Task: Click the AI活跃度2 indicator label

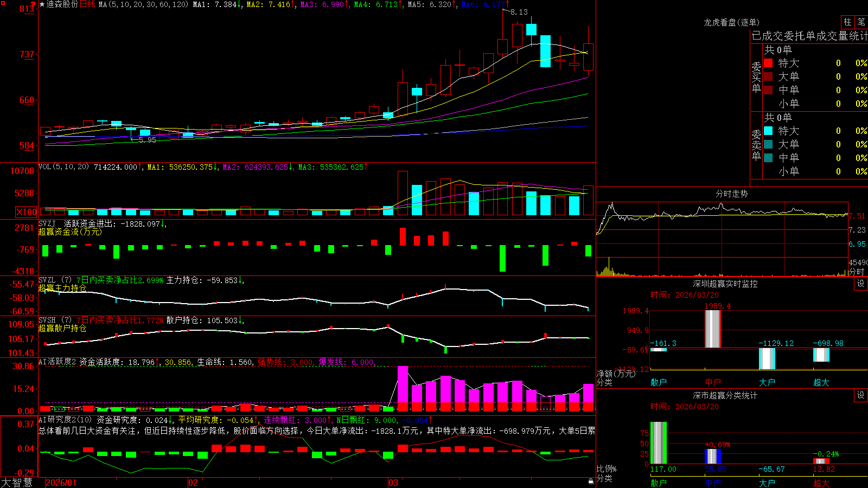Action: coord(57,362)
